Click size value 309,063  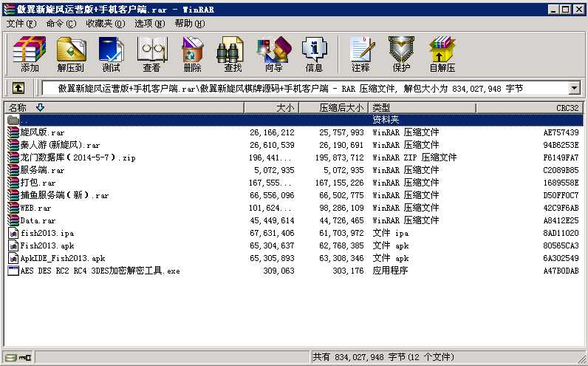click(x=278, y=271)
